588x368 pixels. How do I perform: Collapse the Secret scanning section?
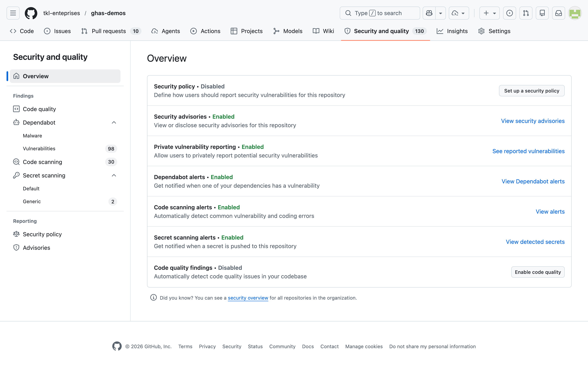pyautogui.click(x=114, y=175)
